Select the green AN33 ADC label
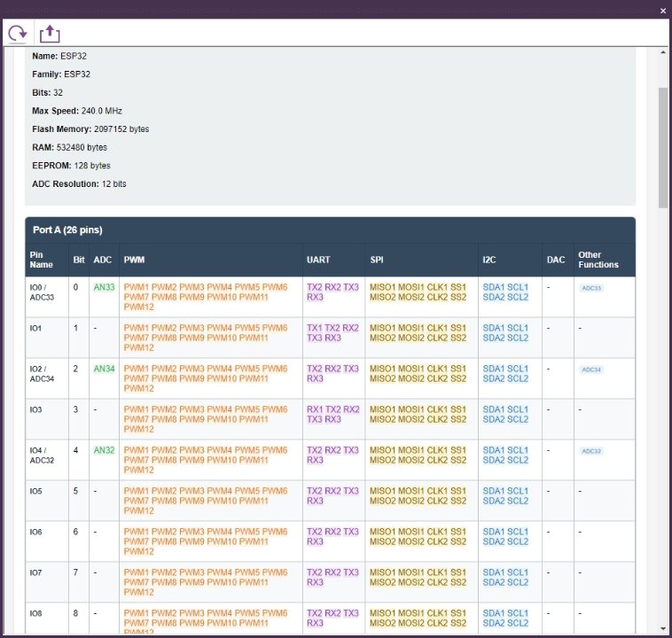 (104, 287)
